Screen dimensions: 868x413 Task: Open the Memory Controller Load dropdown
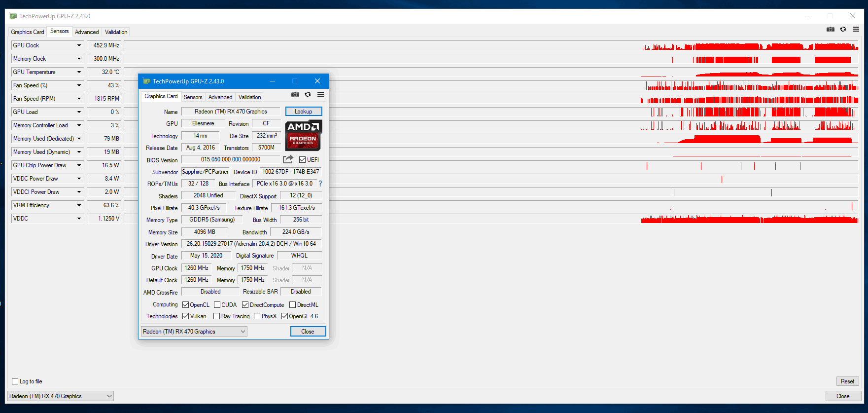[79, 125]
